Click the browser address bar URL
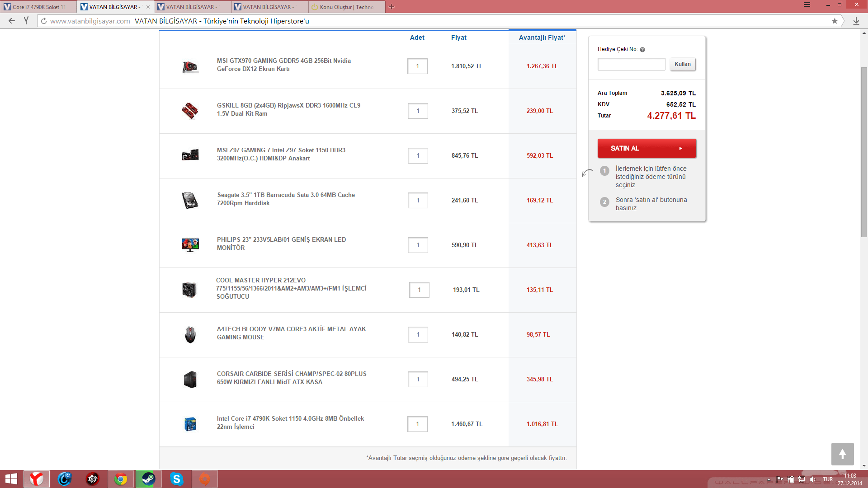 (90, 21)
